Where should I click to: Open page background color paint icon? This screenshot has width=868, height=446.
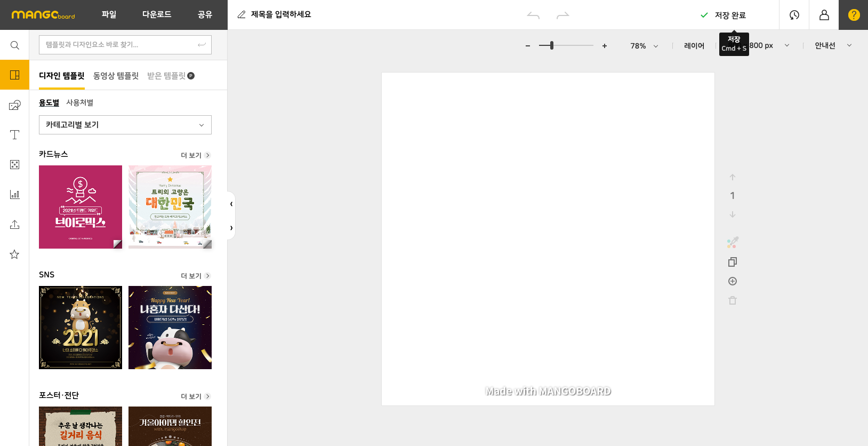click(733, 243)
